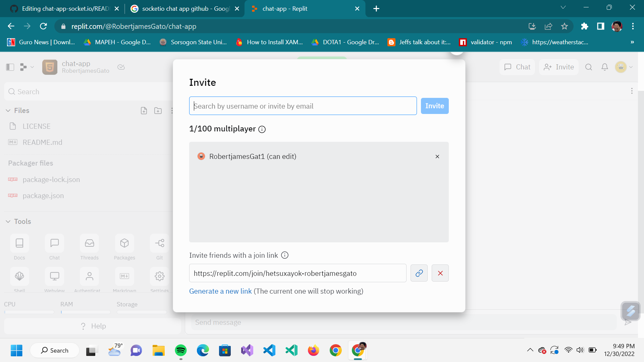Toggle the sidebar panel icon
644x362 pixels.
point(10,67)
